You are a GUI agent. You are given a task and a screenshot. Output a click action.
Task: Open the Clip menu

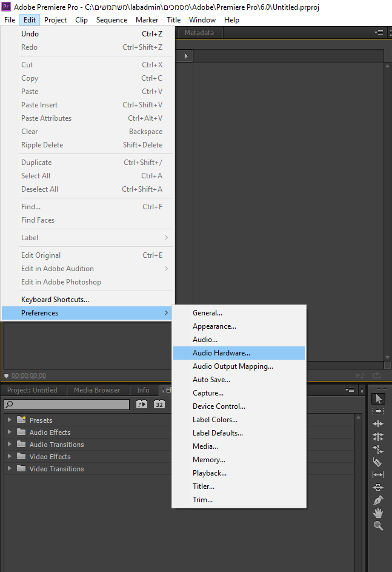coord(81,19)
